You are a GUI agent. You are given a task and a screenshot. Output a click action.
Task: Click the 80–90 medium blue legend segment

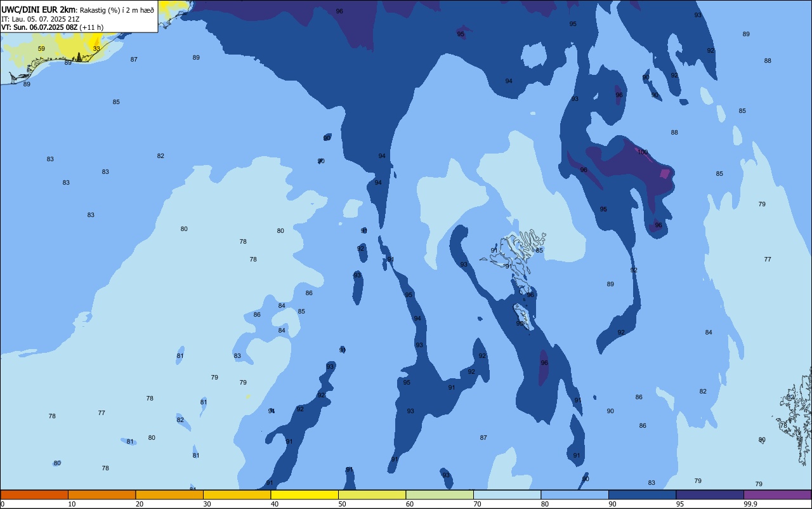(x=575, y=494)
